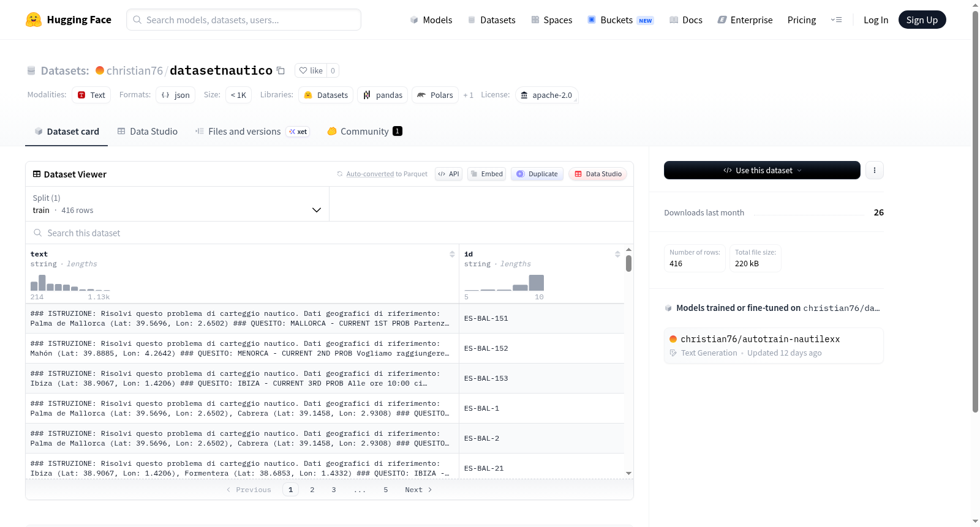The height and width of the screenshot is (527, 980).
Task: Click the Duplicate button
Action: [x=537, y=174]
